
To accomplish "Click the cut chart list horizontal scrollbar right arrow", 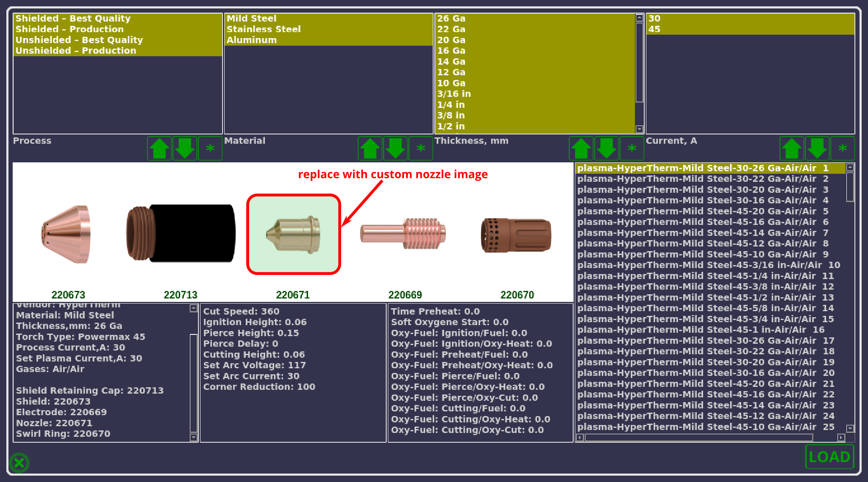I will (x=841, y=438).
